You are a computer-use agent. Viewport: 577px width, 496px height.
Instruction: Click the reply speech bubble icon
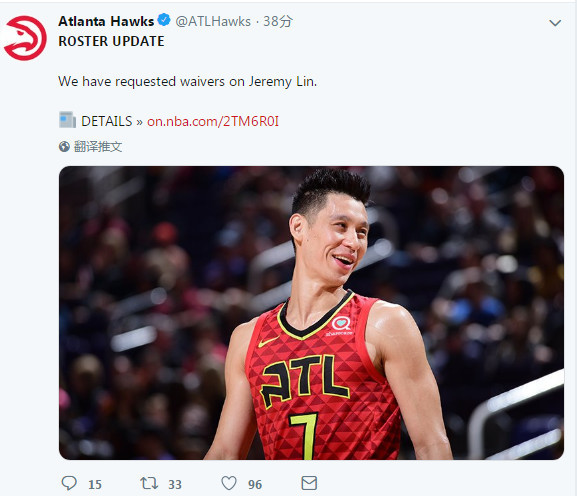tap(69, 483)
